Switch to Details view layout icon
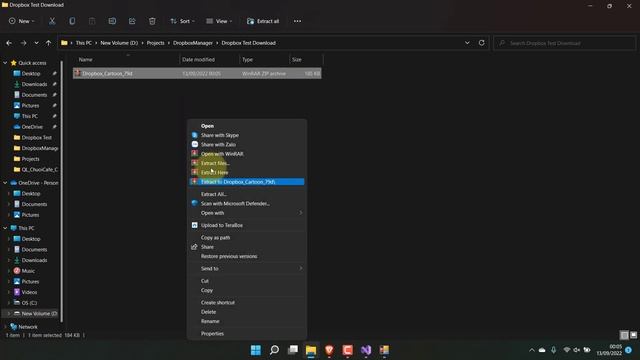640x360 pixels. [x=624, y=335]
